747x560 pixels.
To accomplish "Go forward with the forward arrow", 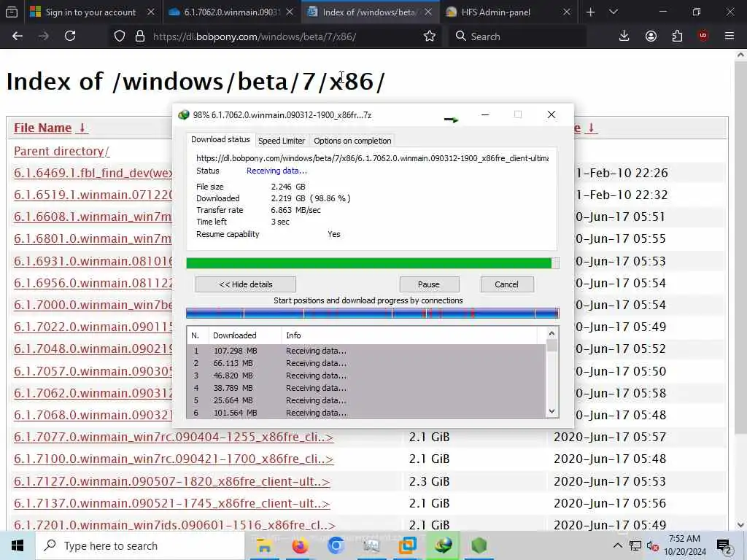I will coord(43,36).
